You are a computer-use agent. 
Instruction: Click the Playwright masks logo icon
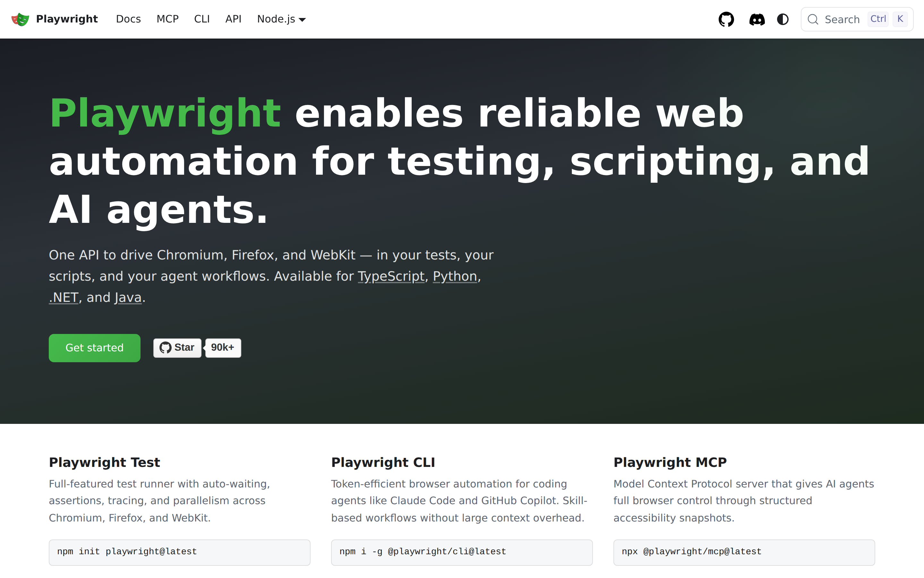click(x=20, y=19)
